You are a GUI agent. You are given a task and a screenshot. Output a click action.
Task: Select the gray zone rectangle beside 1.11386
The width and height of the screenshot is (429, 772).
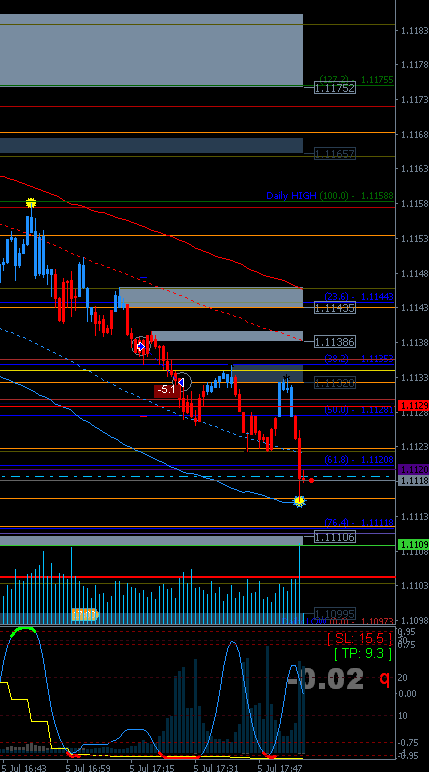click(227, 336)
